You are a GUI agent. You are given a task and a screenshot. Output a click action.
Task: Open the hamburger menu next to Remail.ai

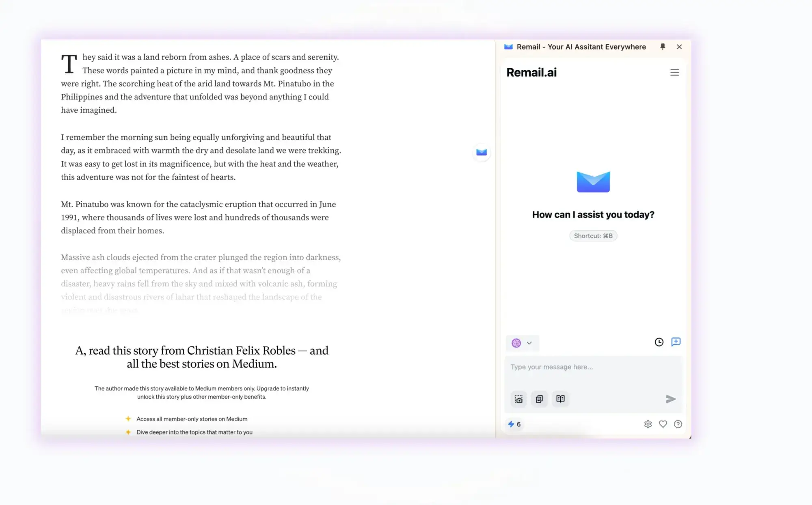click(x=674, y=72)
